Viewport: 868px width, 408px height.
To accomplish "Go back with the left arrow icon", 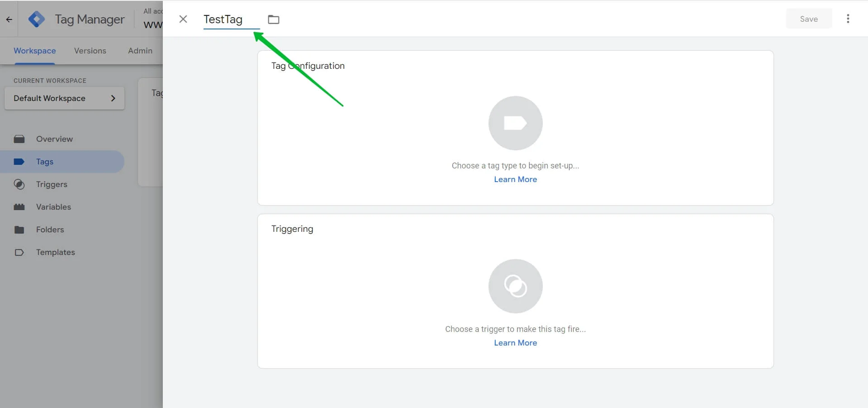I will [x=9, y=19].
